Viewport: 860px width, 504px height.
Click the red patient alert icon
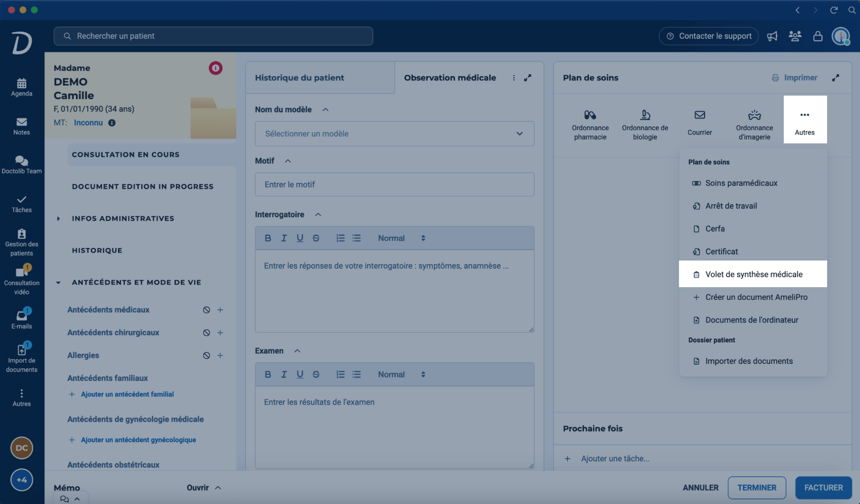(x=215, y=68)
